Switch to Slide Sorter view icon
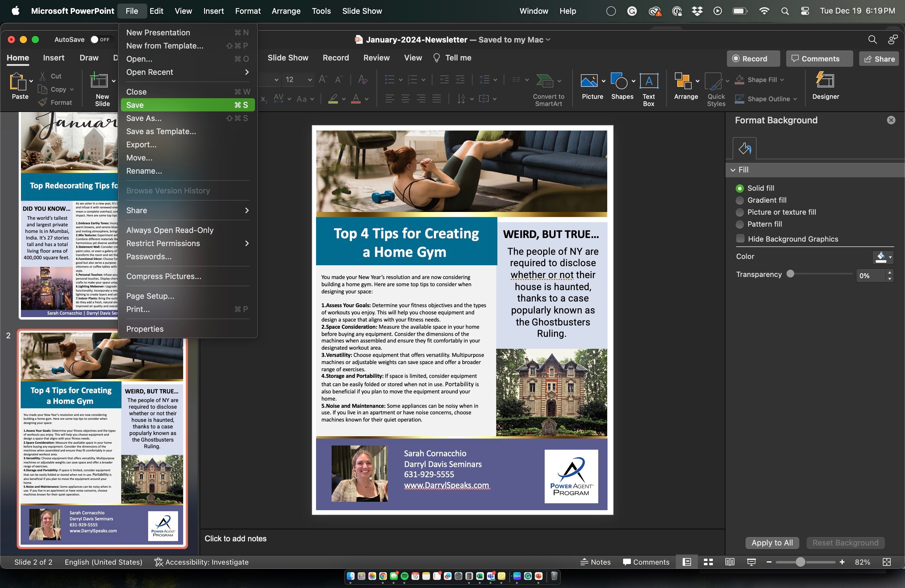Screen dimensions: 905x588 click(708, 562)
